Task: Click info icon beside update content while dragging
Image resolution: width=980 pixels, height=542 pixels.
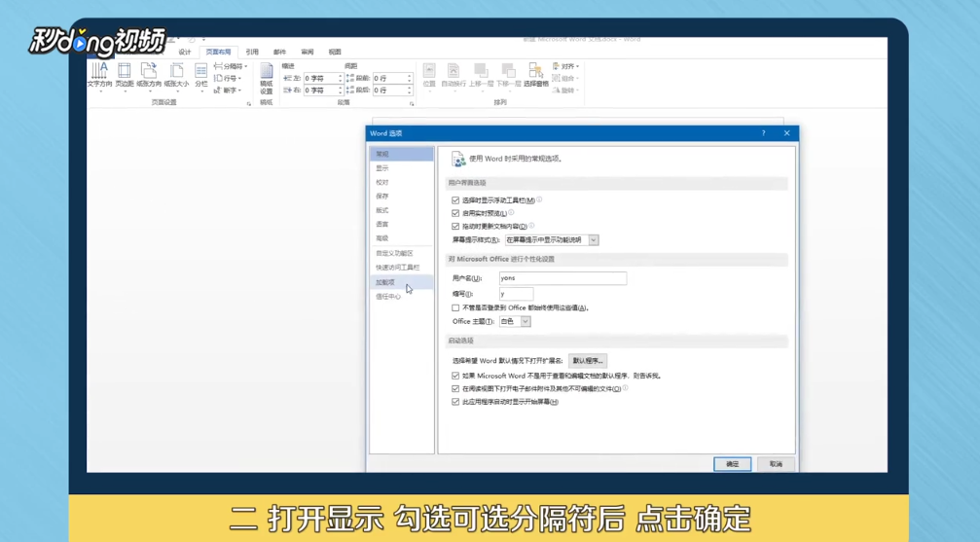Action: [531, 226]
